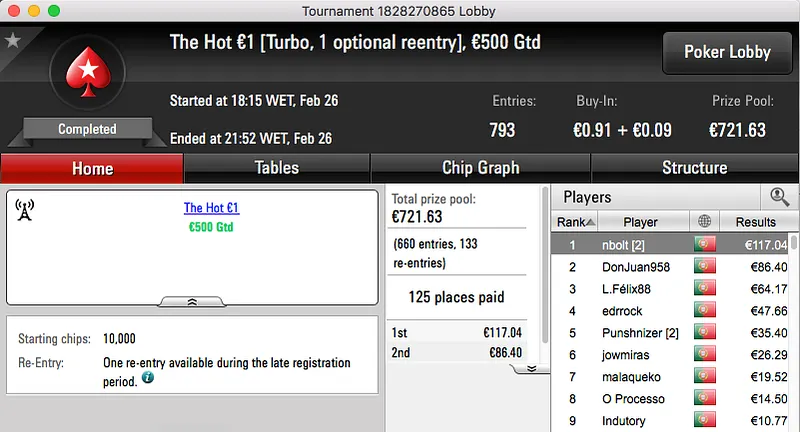800x432 pixels.
Task: Switch to the Tables tab
Action: coord(277,168)
